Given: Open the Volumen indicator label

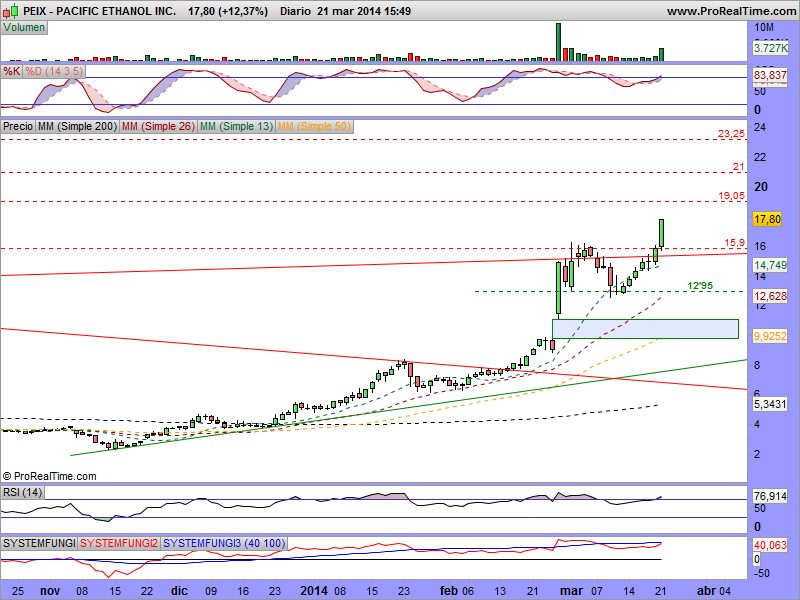Looking at the screenshot, I should click(x=24, y=28).
